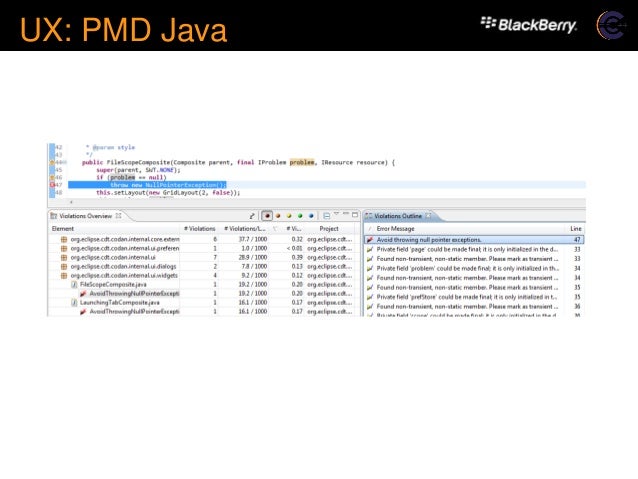Image resolution: width=638 pixels, height=479 pixels.
Task: Click the pencil icon in Violations Overview toolbar
Action: tap(252, 216)
